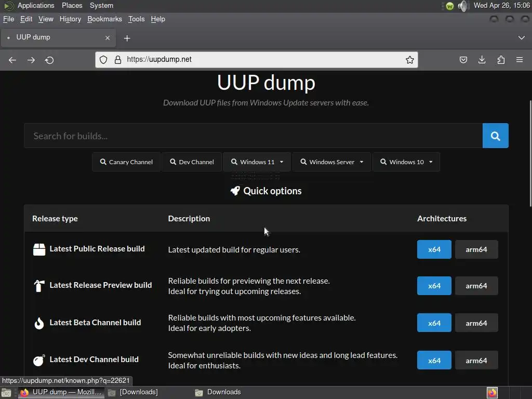Click the Firefox icon in the bottom-right panel

coord(493,393)
